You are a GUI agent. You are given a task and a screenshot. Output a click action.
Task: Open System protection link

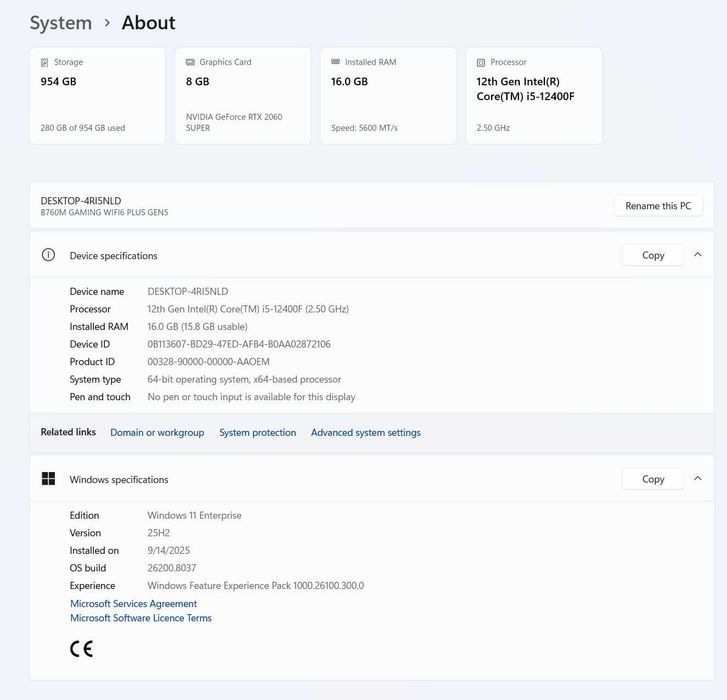258,433
